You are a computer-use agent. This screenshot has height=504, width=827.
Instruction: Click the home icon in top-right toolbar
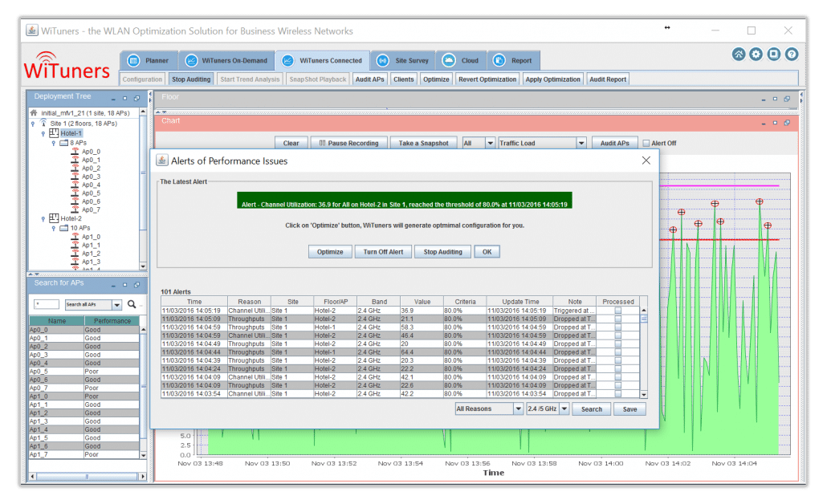point(739,55)
